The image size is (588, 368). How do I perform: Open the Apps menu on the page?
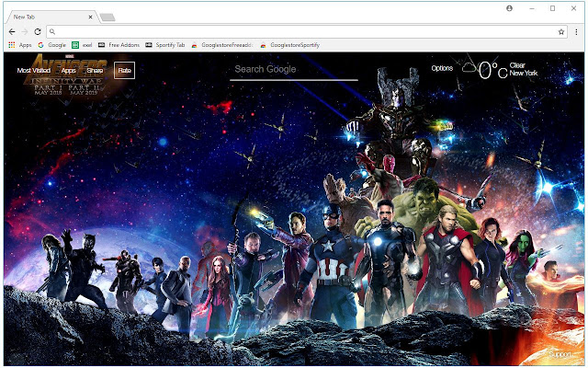(69, 70)
